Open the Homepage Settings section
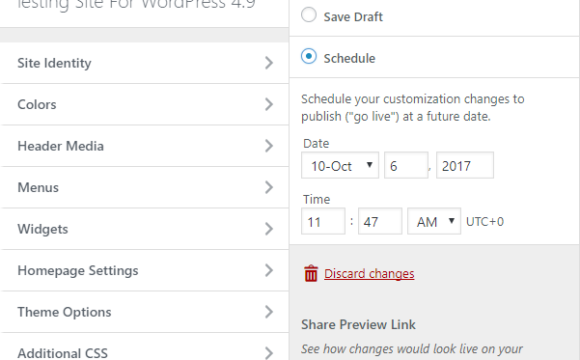This screenshot has width=580, height=360. 145,270
